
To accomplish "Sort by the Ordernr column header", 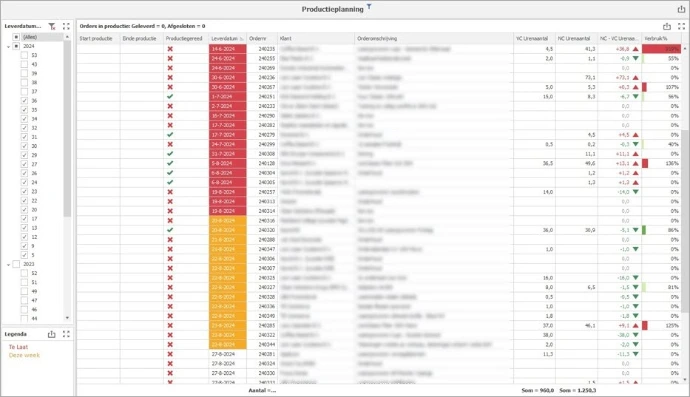I will pos(262,39).
